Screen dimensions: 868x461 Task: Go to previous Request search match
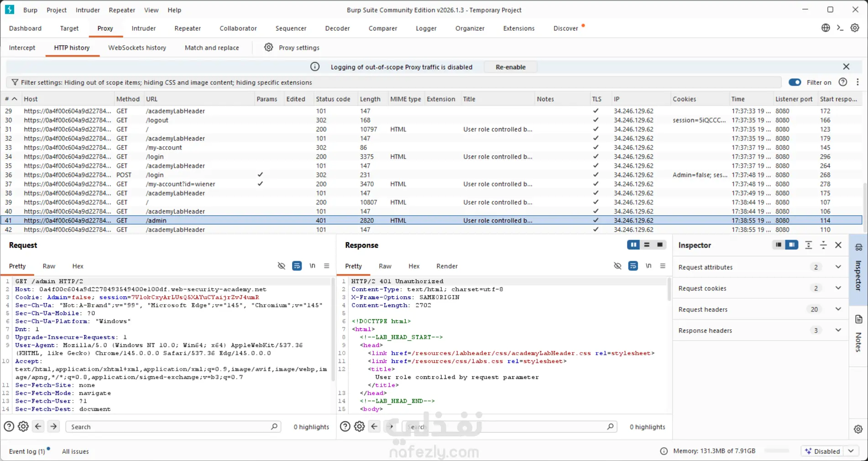[38, 426]
